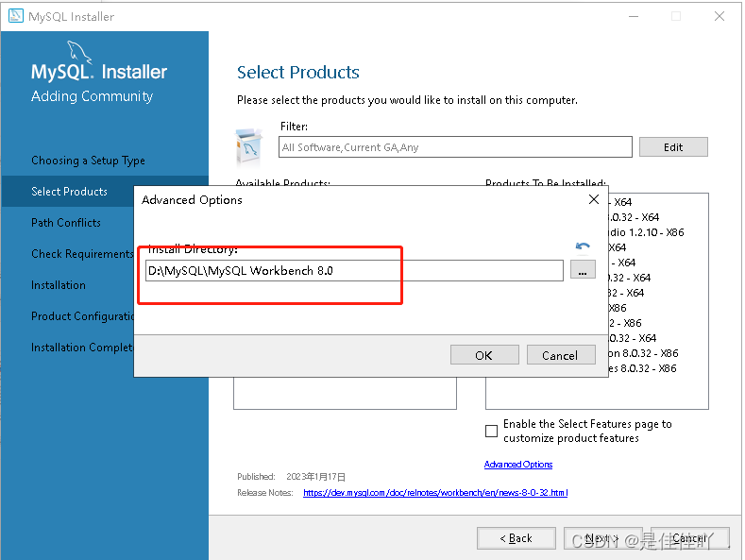Open the Advanced Options link

(517, 465)
